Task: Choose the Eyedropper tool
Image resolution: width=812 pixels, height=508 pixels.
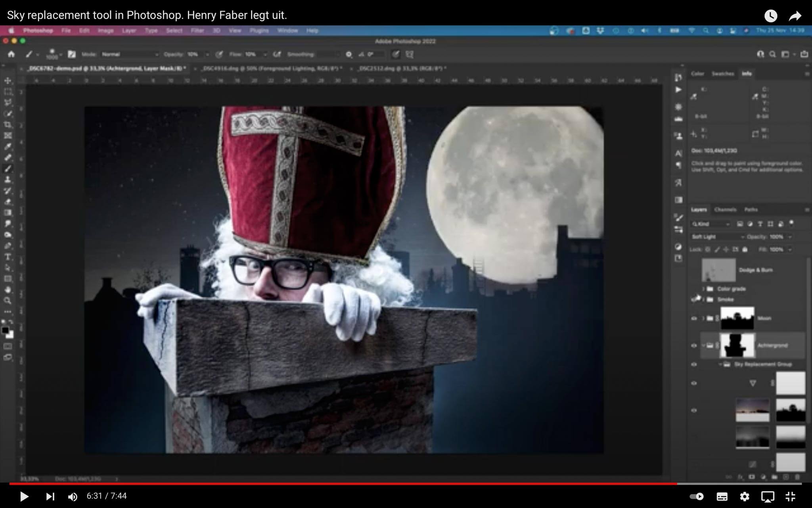Action: point(8,147)
